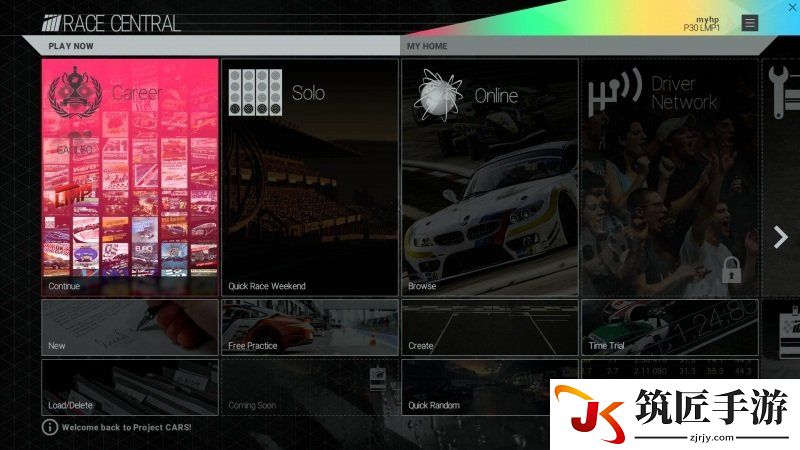Start a Free Practice session
The width and height of the screenshot is (800, 450).
[x=310, y=327]
